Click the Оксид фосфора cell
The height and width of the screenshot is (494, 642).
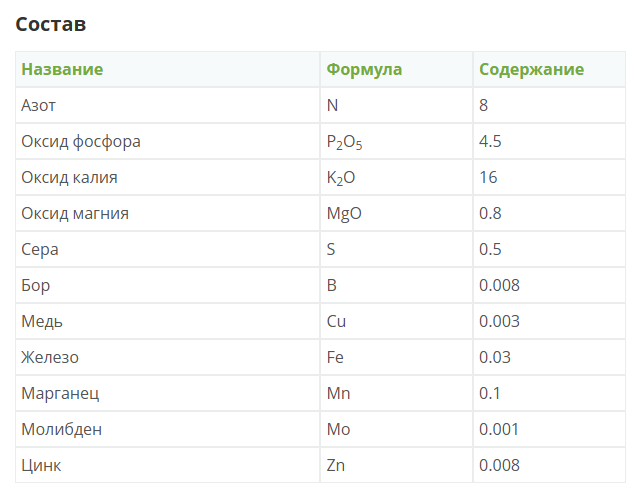81,141
